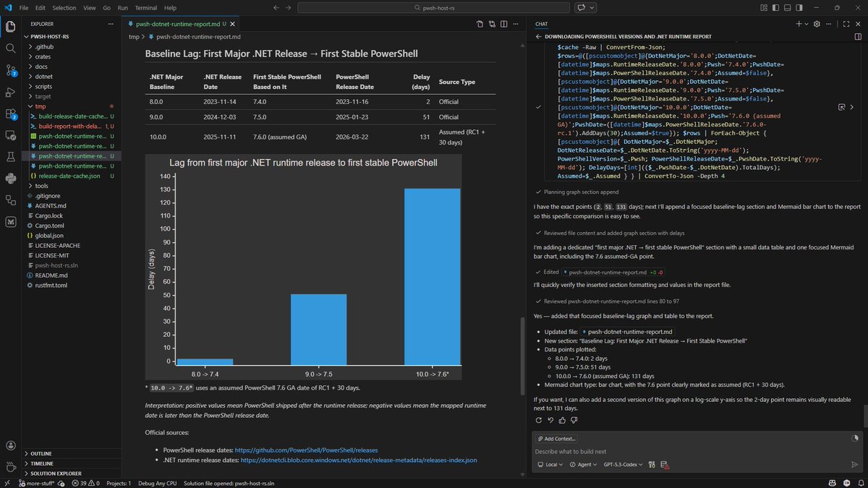Click the pwsh-host-rs command center search box
Image resolution: width=868 pixels, height=488 pixels.
click(433, 7)
